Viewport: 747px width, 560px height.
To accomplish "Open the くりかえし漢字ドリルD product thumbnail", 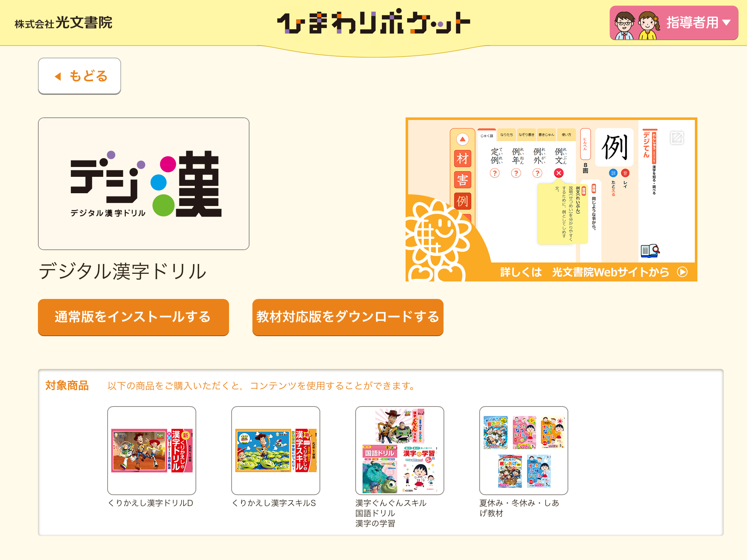I will click(x=152, y=450).
